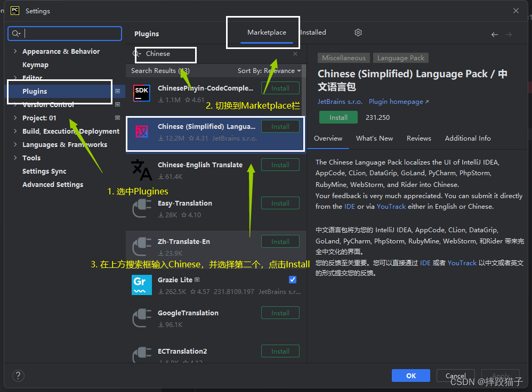Expand the Tools section
The width and height of the screenshot is (532, 392).
pyautogui.click(x=15, y=158)
